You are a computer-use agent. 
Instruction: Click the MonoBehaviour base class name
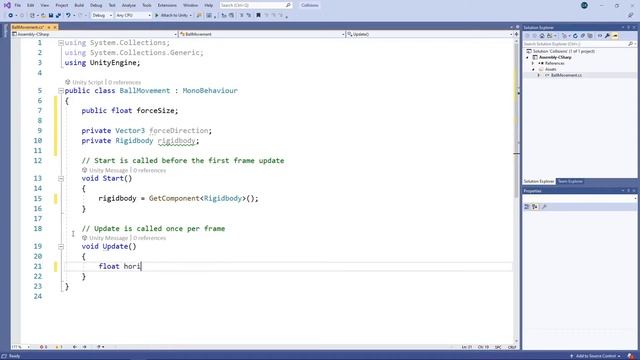[210, 91]
